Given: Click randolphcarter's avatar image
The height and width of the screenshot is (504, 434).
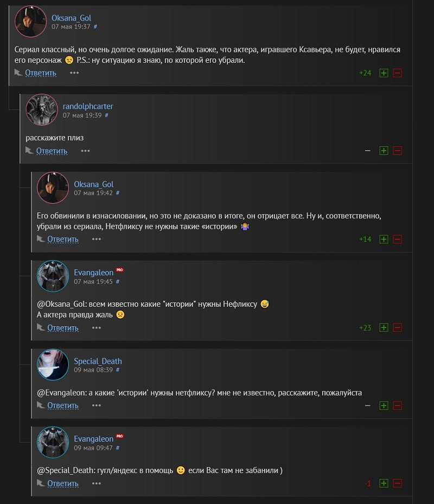Looking at the screenshot, I should pos(42,109).
